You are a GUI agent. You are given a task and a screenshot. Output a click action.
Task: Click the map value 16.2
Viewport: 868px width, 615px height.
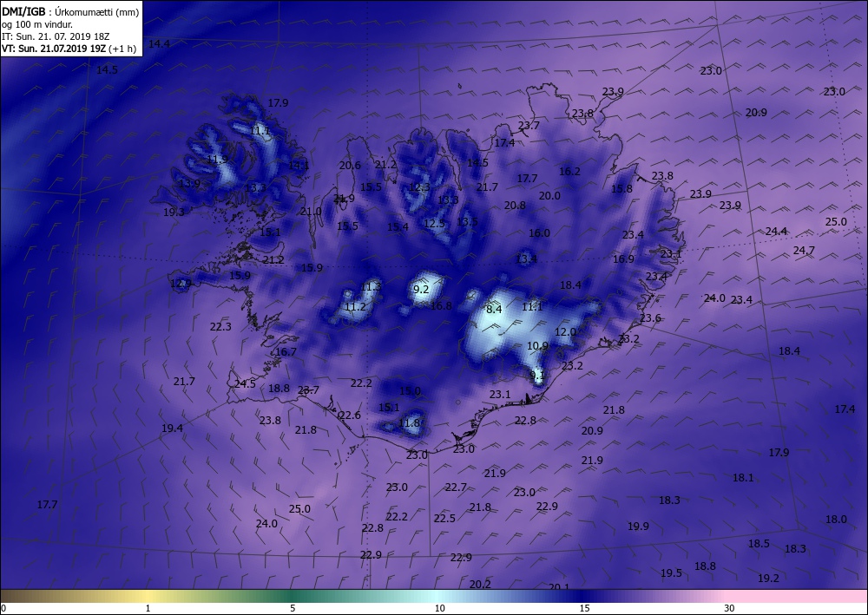[569, 172]
